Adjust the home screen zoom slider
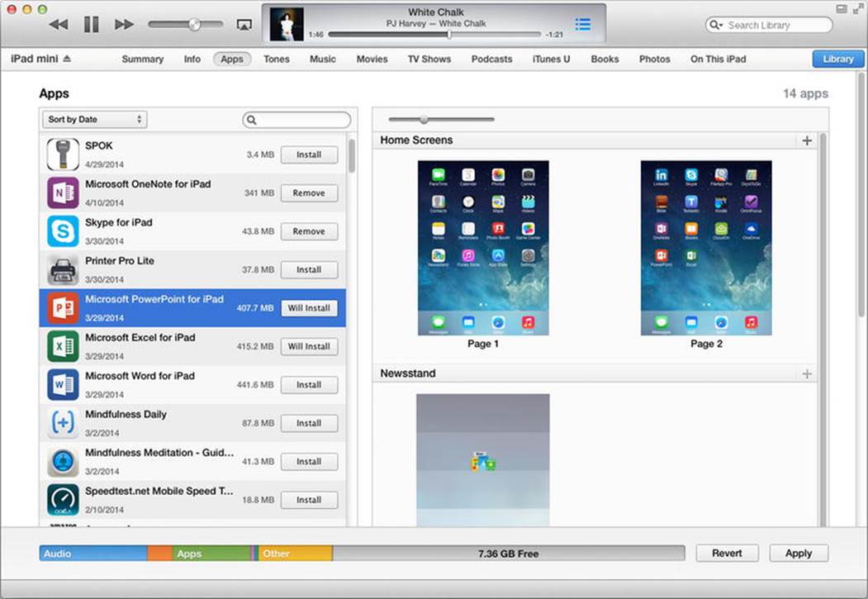Image resolution: width=868 pixels, height=599 pixels. click(x=424, y=119)
